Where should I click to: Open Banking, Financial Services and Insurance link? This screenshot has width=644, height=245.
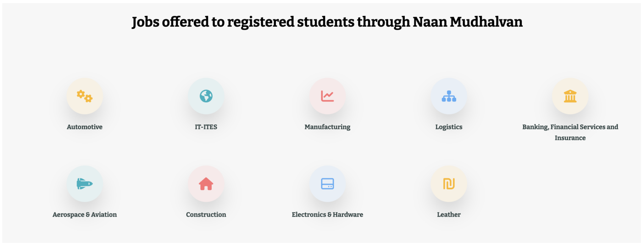(x=570, y=127)
